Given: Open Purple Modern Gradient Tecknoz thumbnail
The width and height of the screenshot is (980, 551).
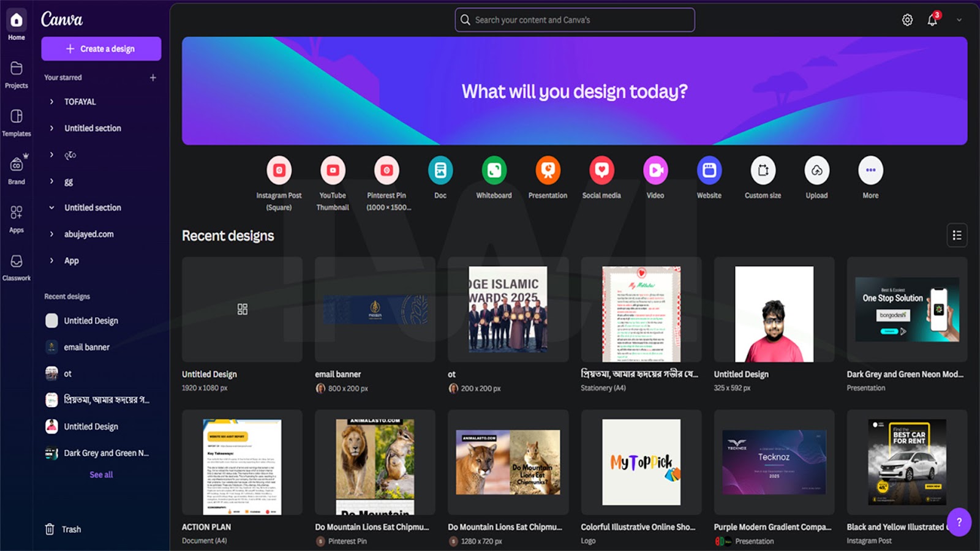Looking at the screenshot, I should click(774, 462).
